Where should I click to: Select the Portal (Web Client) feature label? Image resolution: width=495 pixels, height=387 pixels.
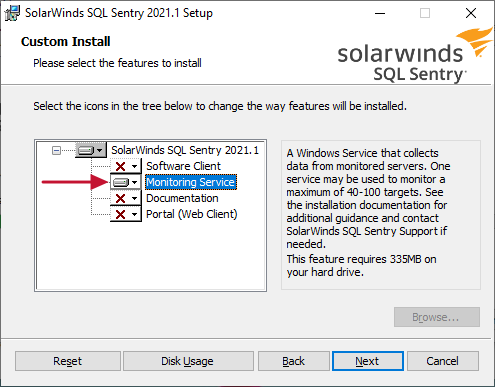pyautogui.click(x=192, y=214)
